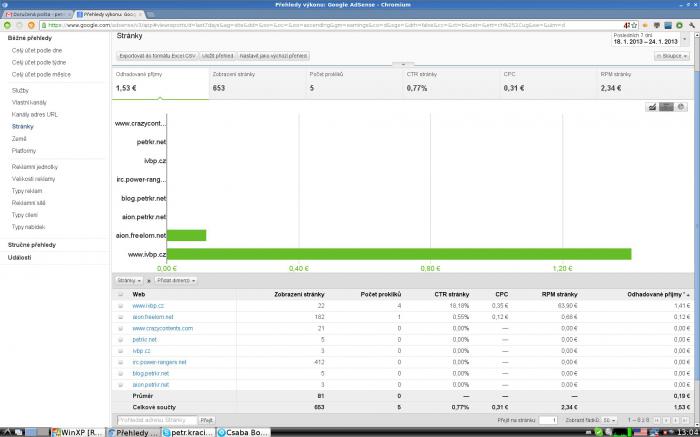
Task: Open new browser tab button
Action: point(153,15)
